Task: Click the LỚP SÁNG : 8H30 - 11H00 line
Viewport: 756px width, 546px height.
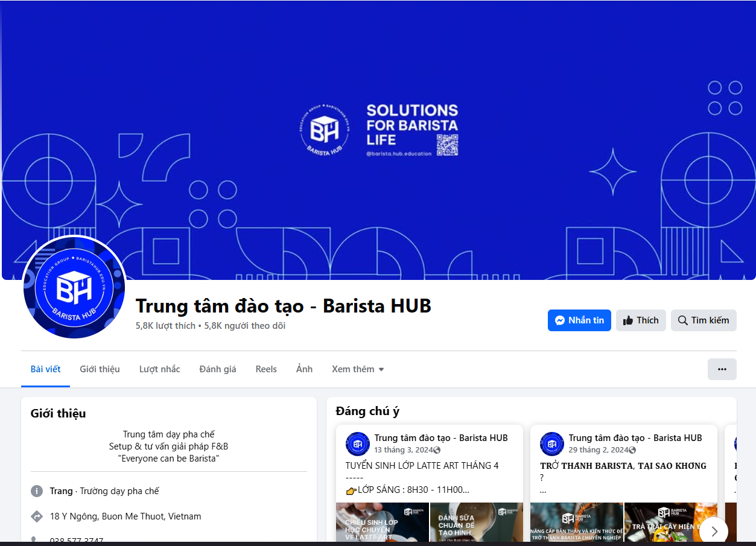Action: [413, 490]
